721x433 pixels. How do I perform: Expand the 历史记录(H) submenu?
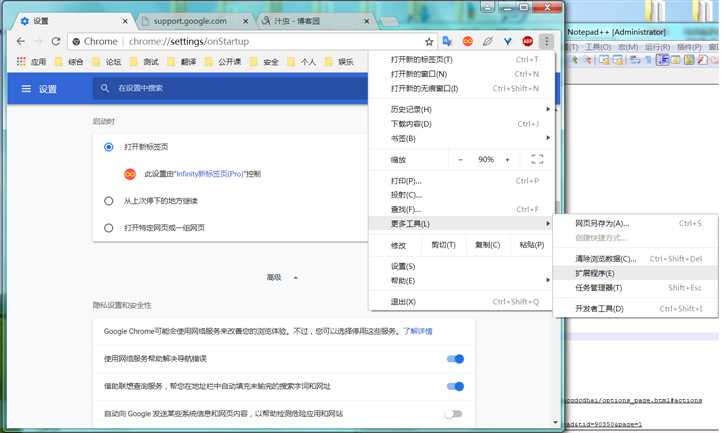(x=462, y=109)
